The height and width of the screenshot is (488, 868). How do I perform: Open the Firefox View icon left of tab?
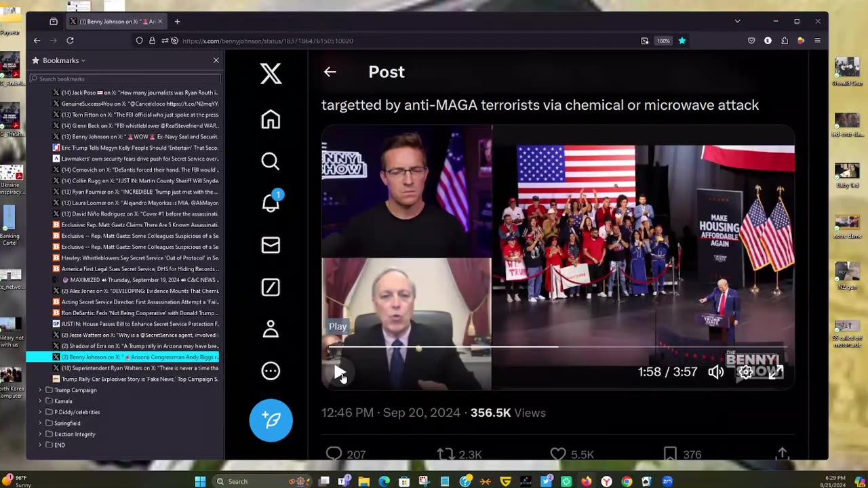pyautogui.click(x=54, y=22)
